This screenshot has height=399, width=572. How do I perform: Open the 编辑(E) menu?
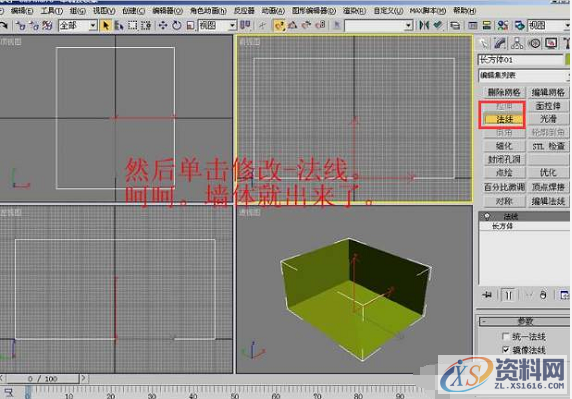point(22,11)
